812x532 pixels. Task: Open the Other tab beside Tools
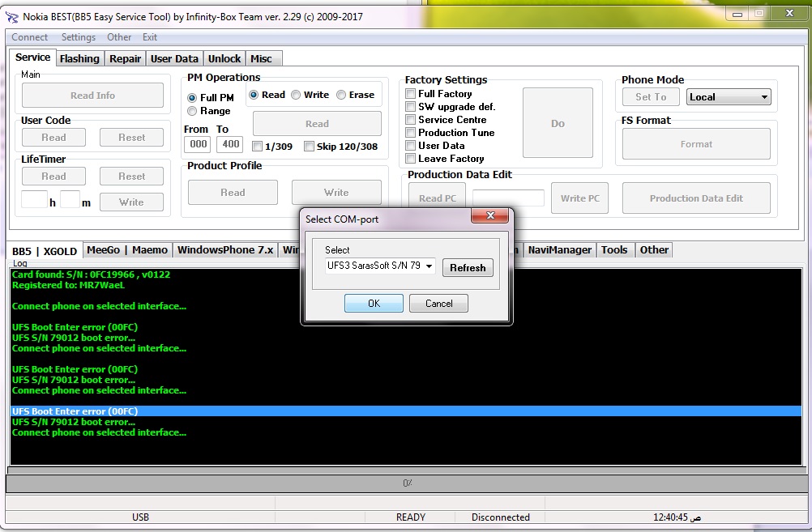(654, 250)
